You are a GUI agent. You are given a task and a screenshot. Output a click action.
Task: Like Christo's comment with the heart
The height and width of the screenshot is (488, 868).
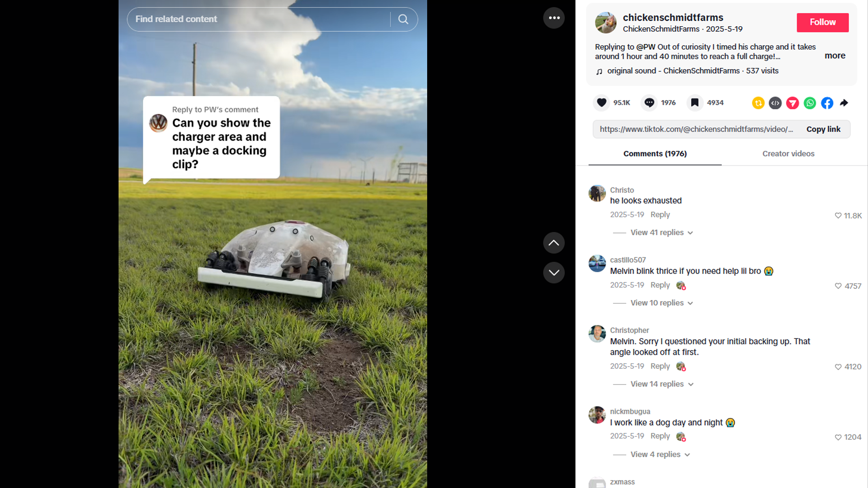(838, 216)
